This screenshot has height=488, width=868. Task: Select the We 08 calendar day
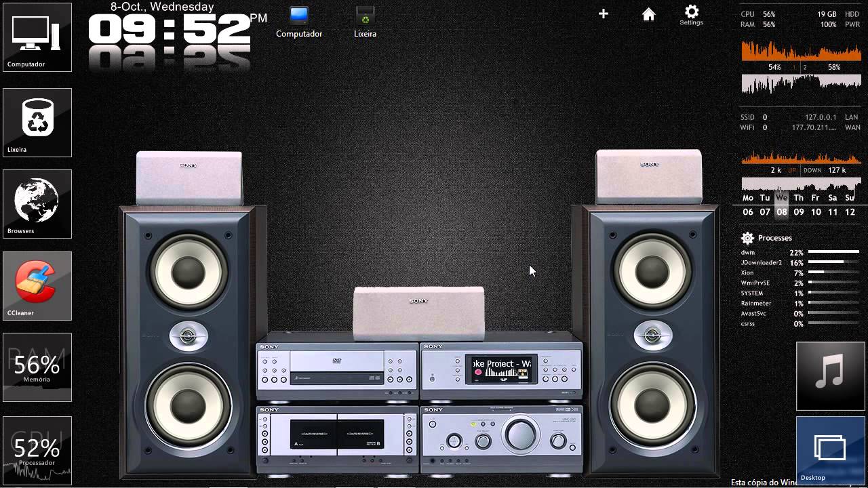(782, 205)
